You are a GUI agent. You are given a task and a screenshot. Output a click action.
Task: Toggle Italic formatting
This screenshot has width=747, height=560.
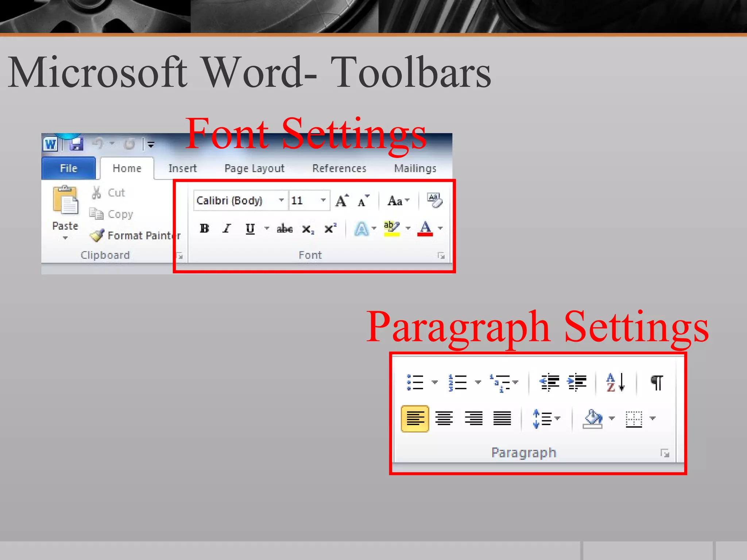pos(227,229)
